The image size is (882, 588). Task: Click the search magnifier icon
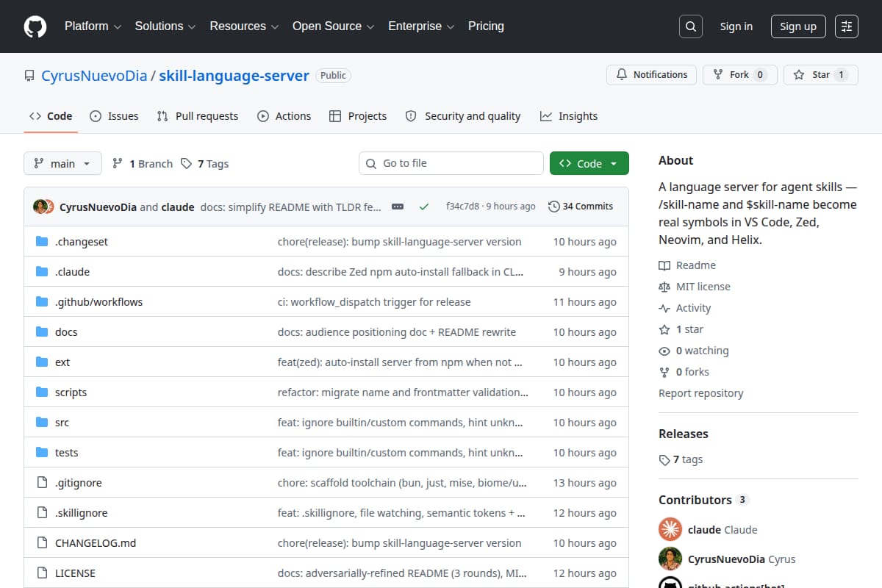[690, 26]
